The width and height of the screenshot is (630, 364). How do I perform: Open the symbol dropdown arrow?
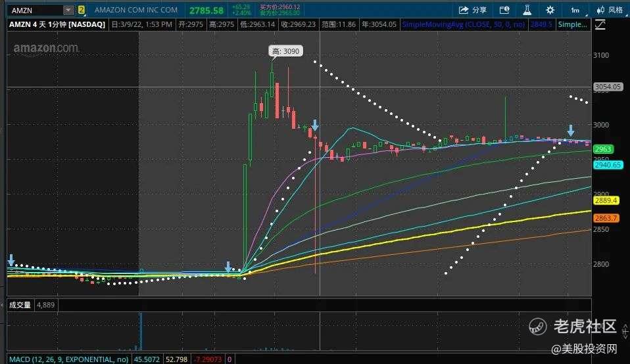[x=68, y=10]
